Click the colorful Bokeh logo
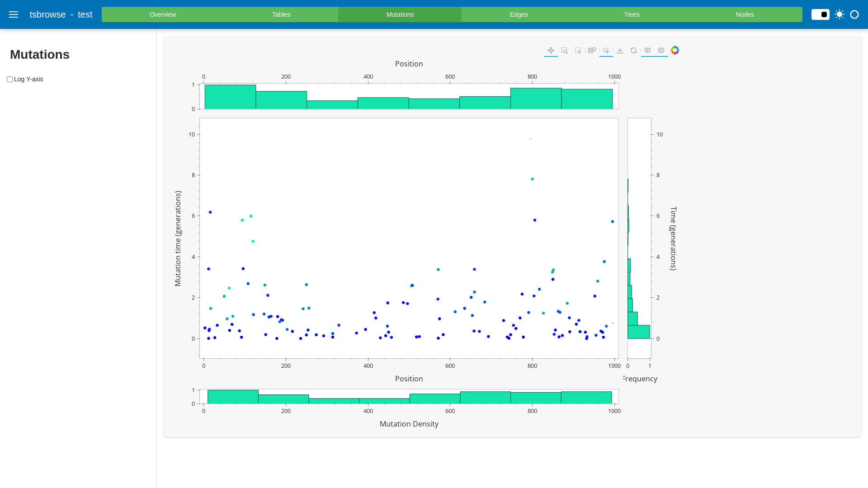The height and width of the screenshot is (488, 868). coord(675,50)
